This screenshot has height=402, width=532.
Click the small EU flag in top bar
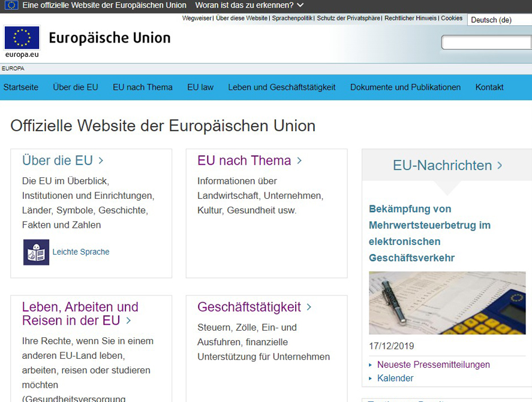pos(11,5)
